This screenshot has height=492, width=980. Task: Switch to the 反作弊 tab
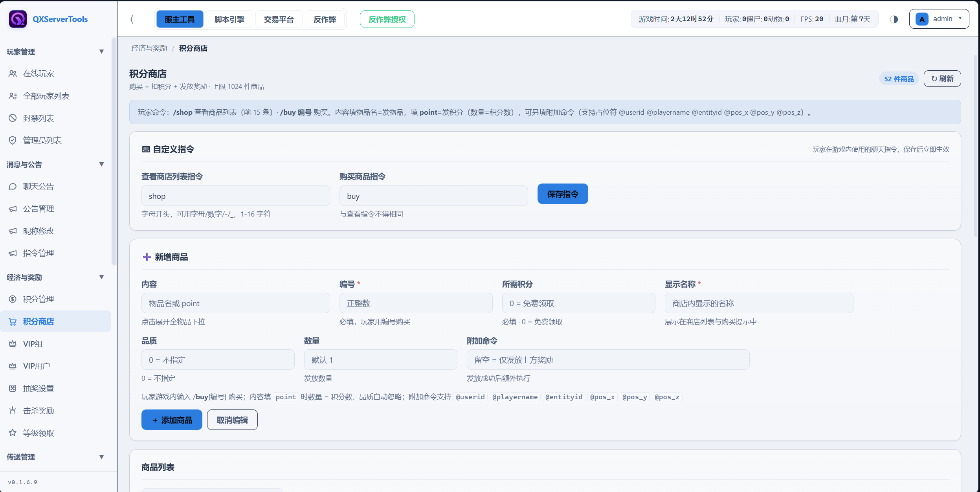pos(325,19)
